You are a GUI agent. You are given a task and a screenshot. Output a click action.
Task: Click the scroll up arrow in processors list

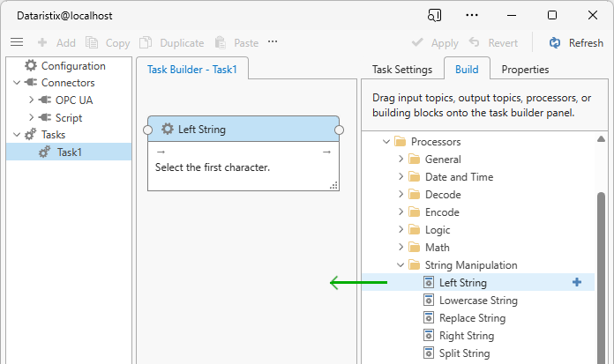(601, 139)
